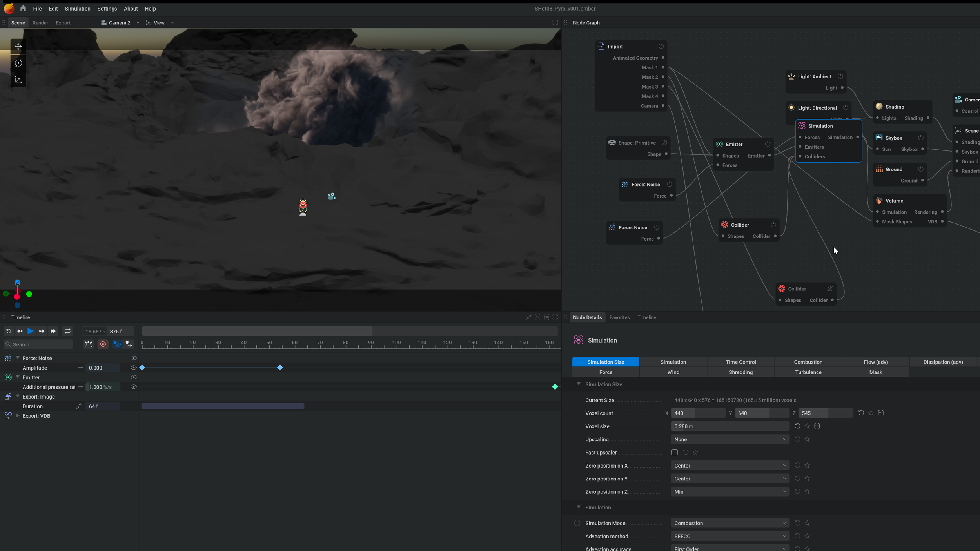Open the Upscaling dropdown
This screenshot has width=980, height=551.
[730, 439]
